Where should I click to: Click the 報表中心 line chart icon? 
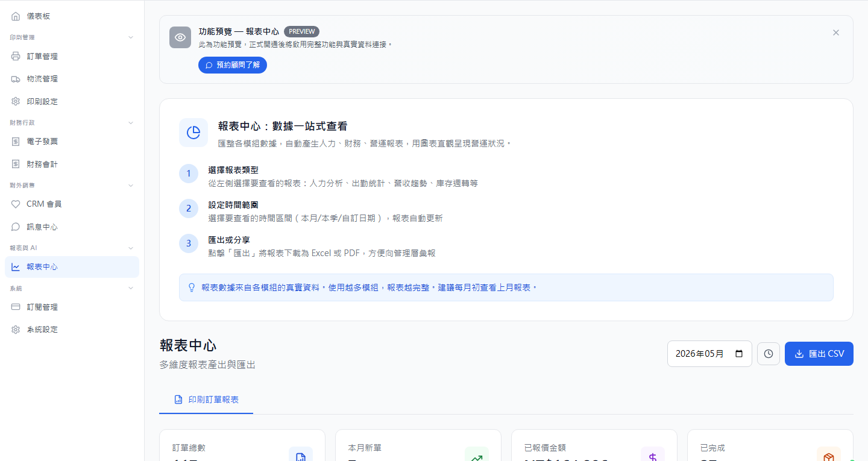coord(16,267)
